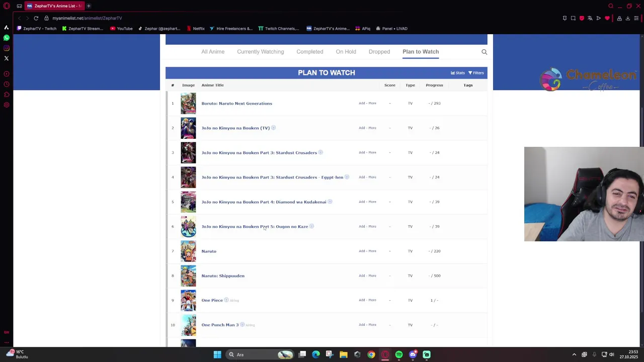Open the Netflix bookmark
The image size is (644, 362).
pyautogui.click(x=196, y=29)
